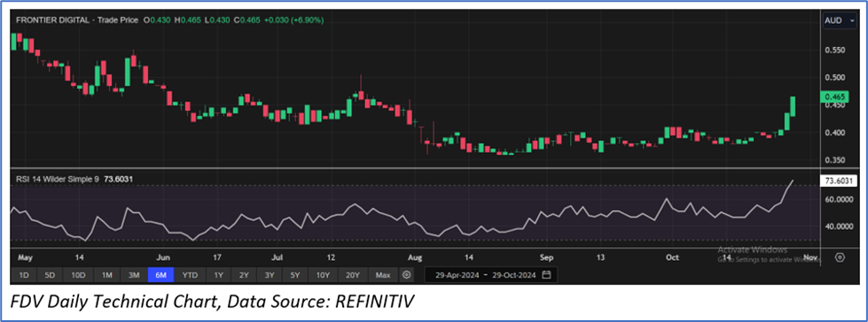Switch to the 2Y range
The width and height of the screenshot is (868, 322).
tap(244, 275)
